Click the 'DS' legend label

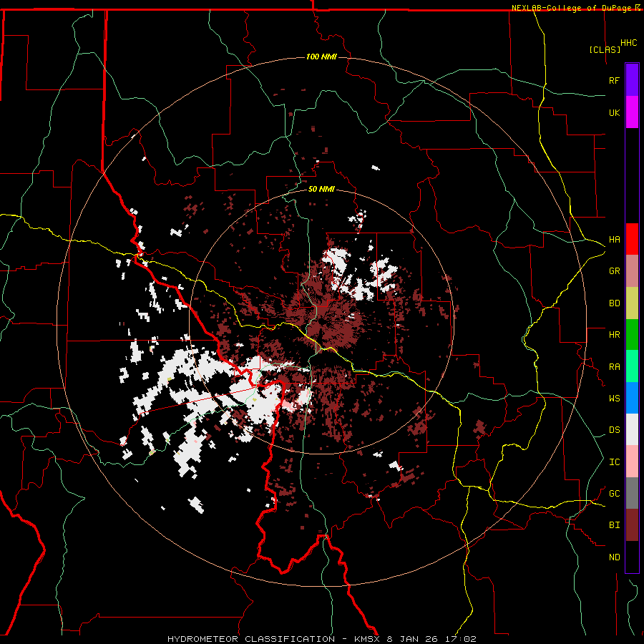coord(615,430)
